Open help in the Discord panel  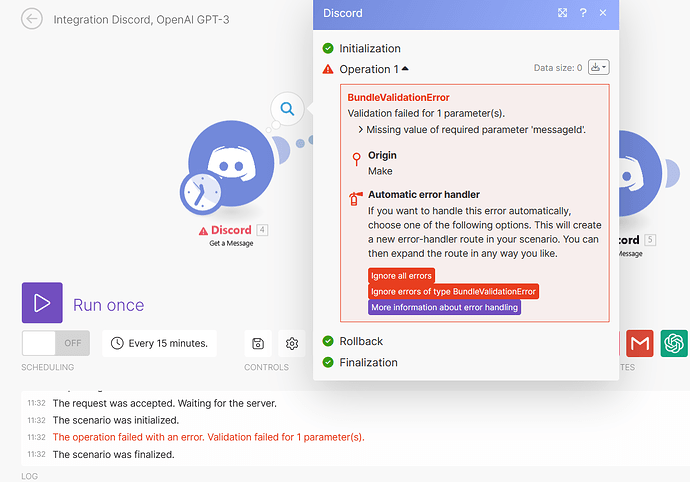pyautogui.click(x=583, y=13)
